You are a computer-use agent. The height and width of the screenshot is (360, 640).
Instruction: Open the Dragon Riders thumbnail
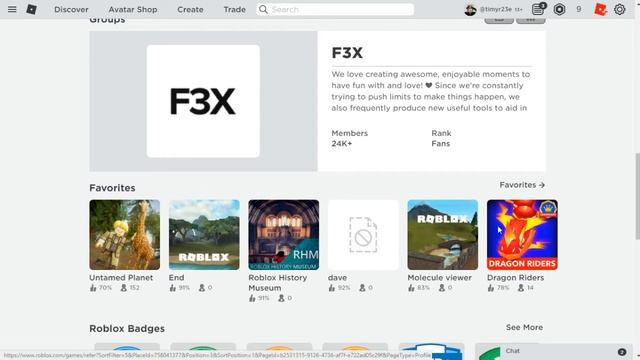tap(522, 235)
